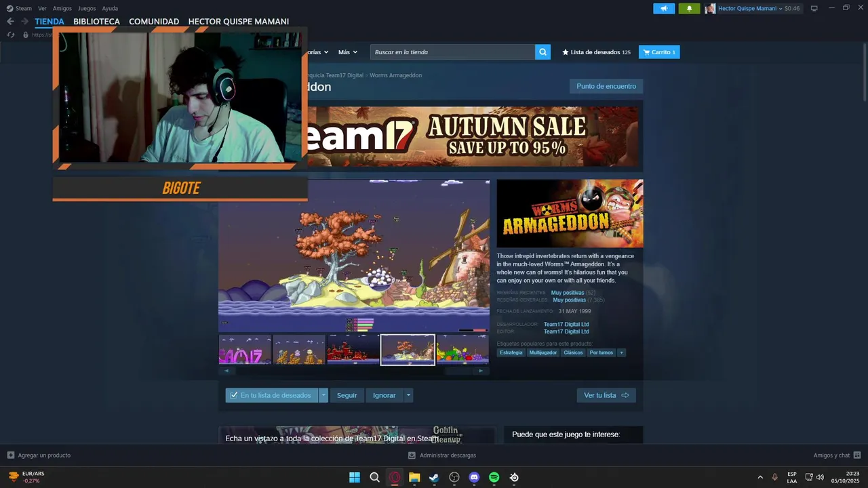The image size is (868, 488).
Task: Open the HECTOR QUISPE MAMANI profile tab
Action: coord(239,22)
